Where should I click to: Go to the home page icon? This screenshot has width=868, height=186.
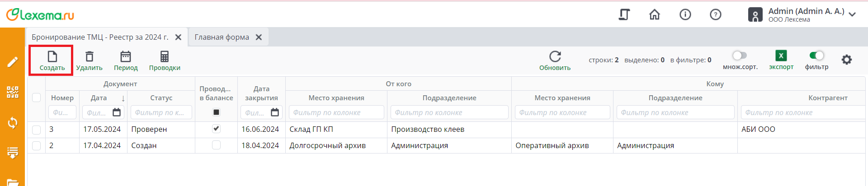(x=654, y=15)
